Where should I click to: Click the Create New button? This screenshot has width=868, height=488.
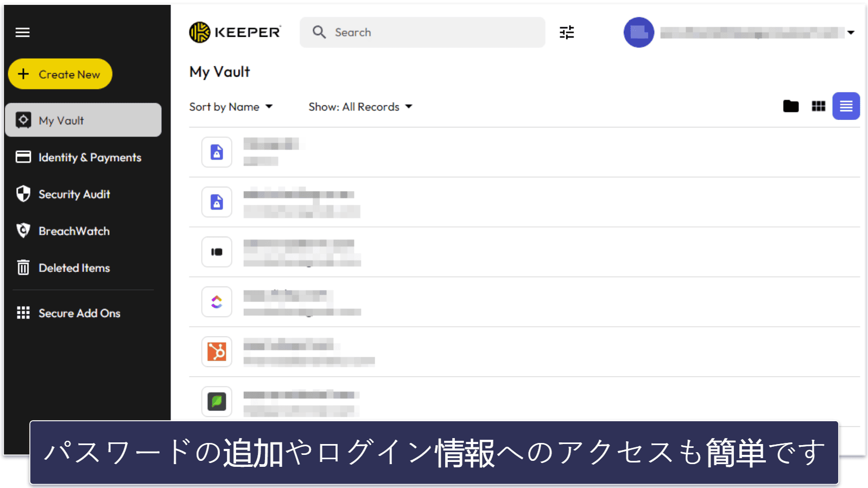tap(60, 74)
